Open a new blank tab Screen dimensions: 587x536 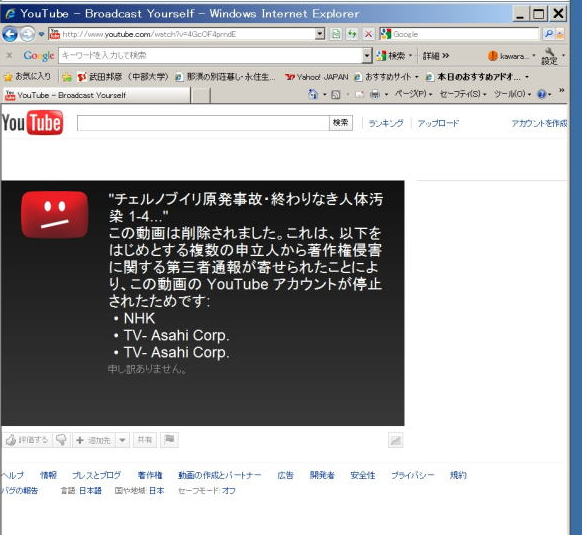[201, 95]
